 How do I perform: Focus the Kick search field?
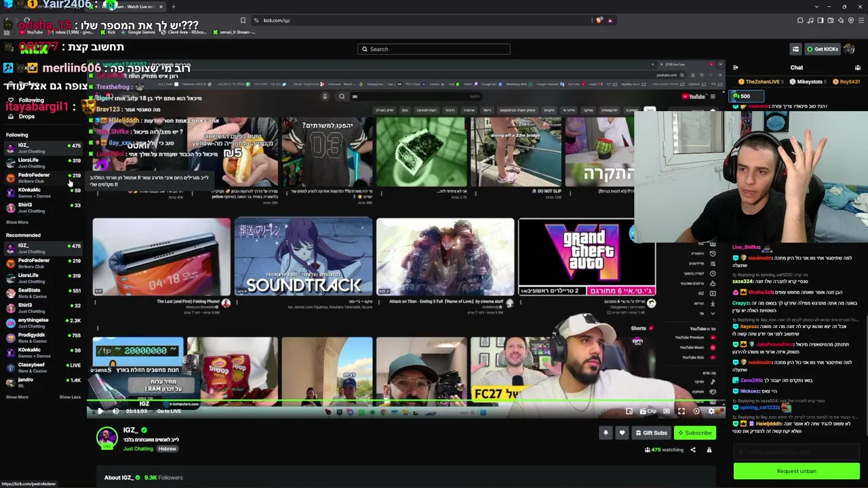click(x=434, y=49)
